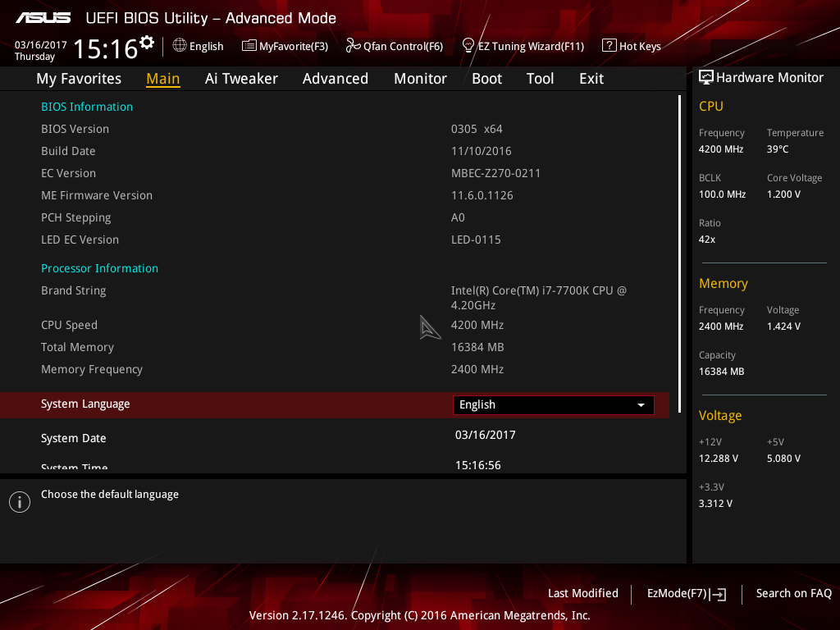Image resolution: width=840 pixels, height=630 pixels.
Task: Click the CPU Temperature 39°C reading
Action: (x=778, y=149)
